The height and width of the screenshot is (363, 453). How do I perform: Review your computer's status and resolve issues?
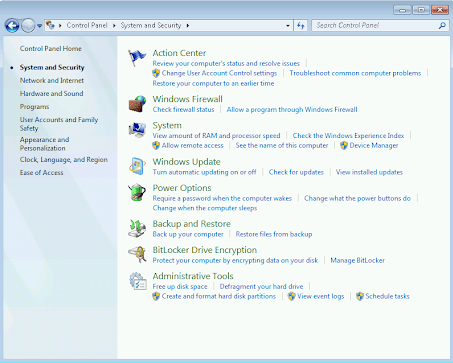pyautogui.click(x=226, y=63)
